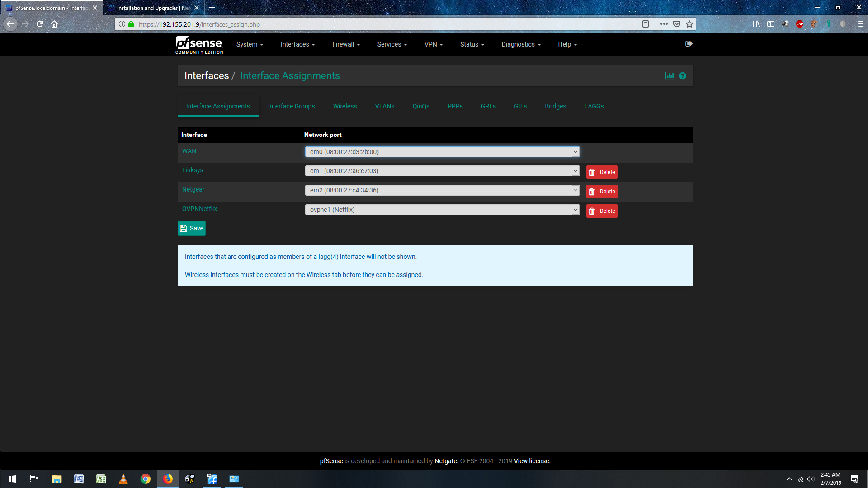Click the Adblock Plus extension icon

[x=800, y=24]
